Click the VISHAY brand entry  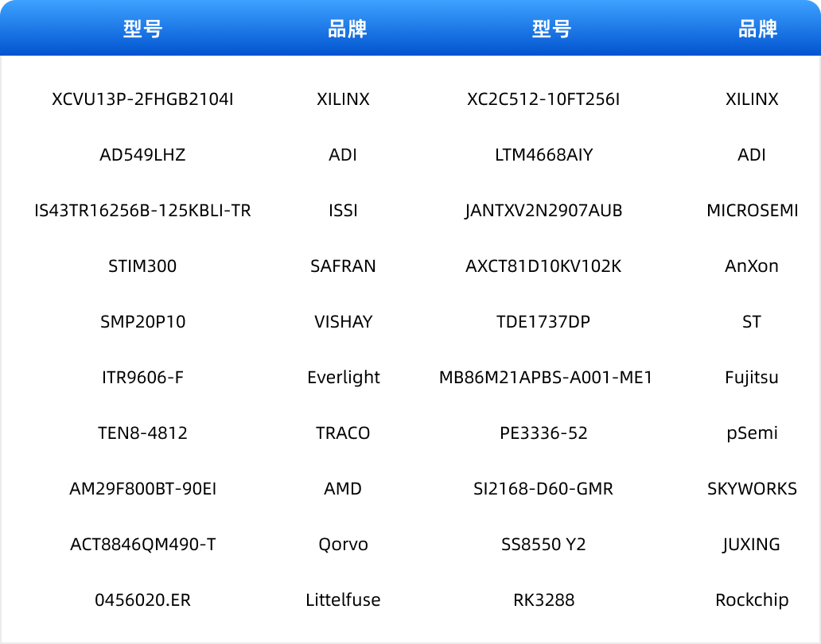pos(343,322)
